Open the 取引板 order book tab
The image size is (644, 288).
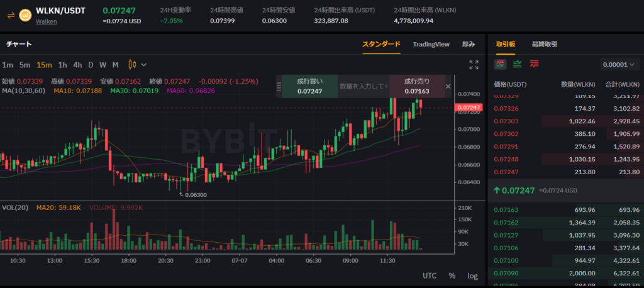506,44
